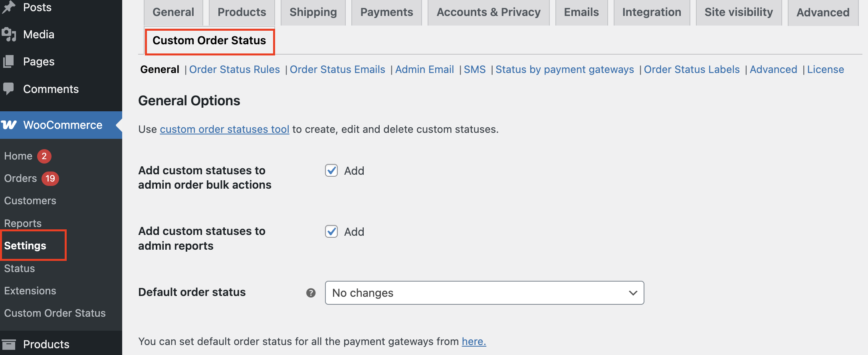Click the Products archive icon in sidebar

coord(8,344)
